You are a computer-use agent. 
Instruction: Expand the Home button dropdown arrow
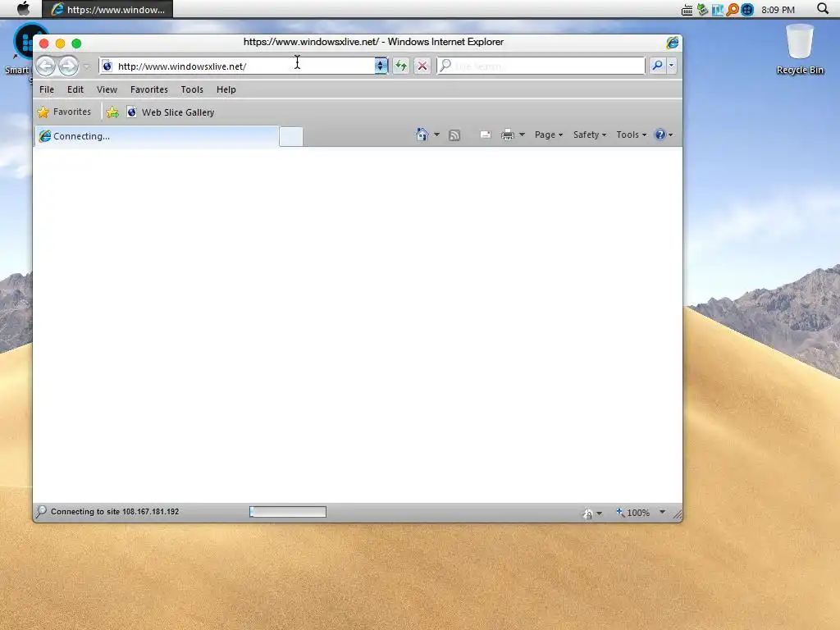(436, 135)
